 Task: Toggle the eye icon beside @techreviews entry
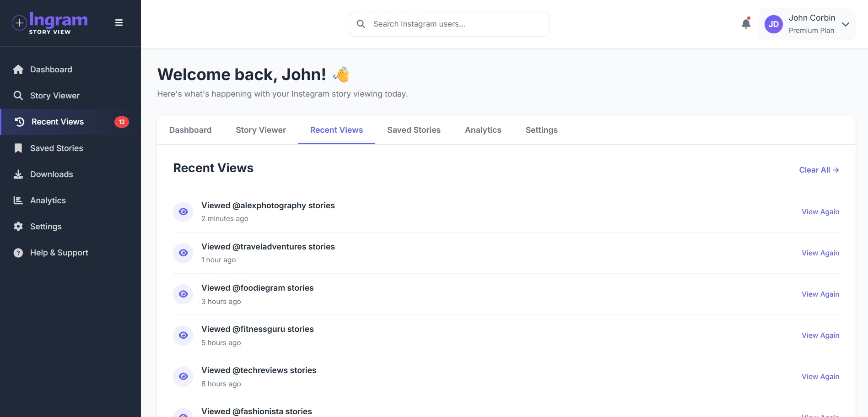183,376
